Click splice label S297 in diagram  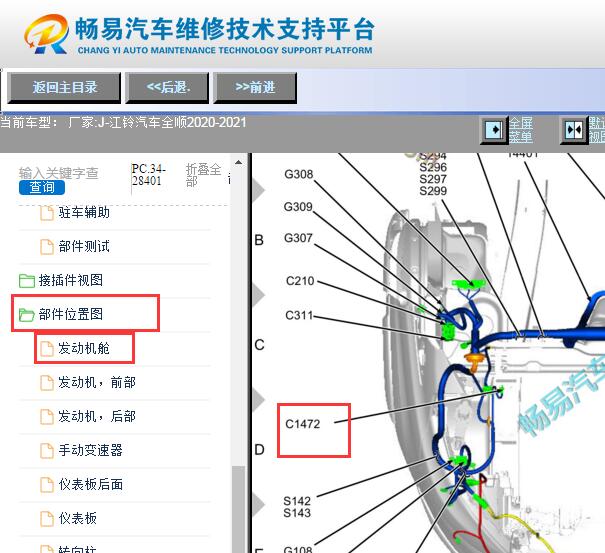tap(433, 179)
